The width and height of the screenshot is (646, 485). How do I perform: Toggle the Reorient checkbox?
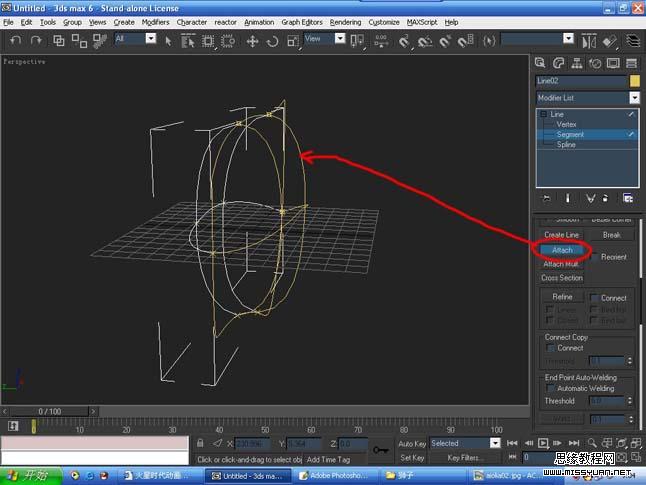coord(595,257)
